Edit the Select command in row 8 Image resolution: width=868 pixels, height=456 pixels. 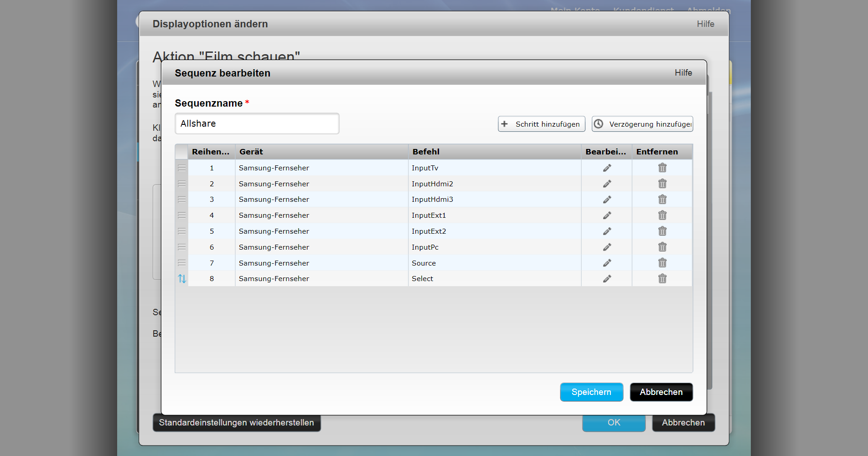tap(607, 279)
